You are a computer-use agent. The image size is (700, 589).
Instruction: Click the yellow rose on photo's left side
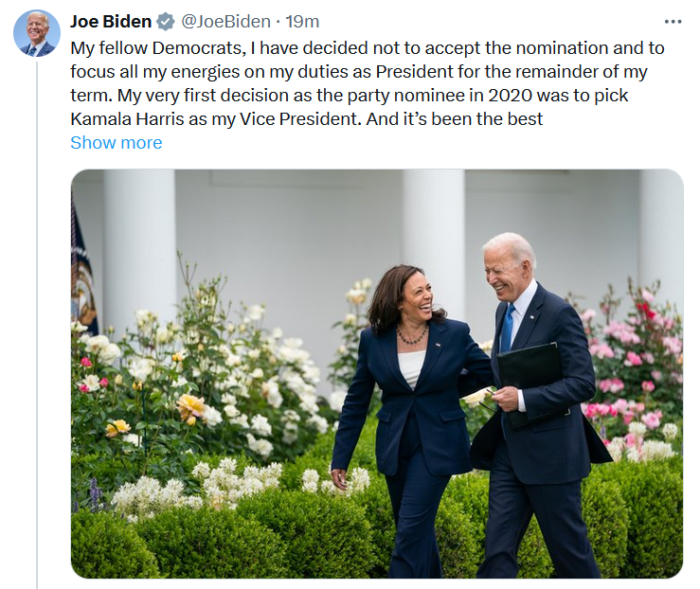coord(190,407)
